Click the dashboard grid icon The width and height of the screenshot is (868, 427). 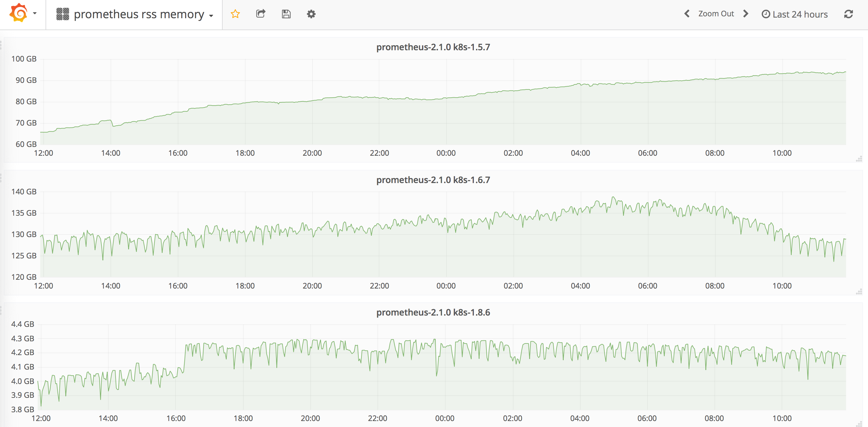pyautogui.click(x=63, y=14)
